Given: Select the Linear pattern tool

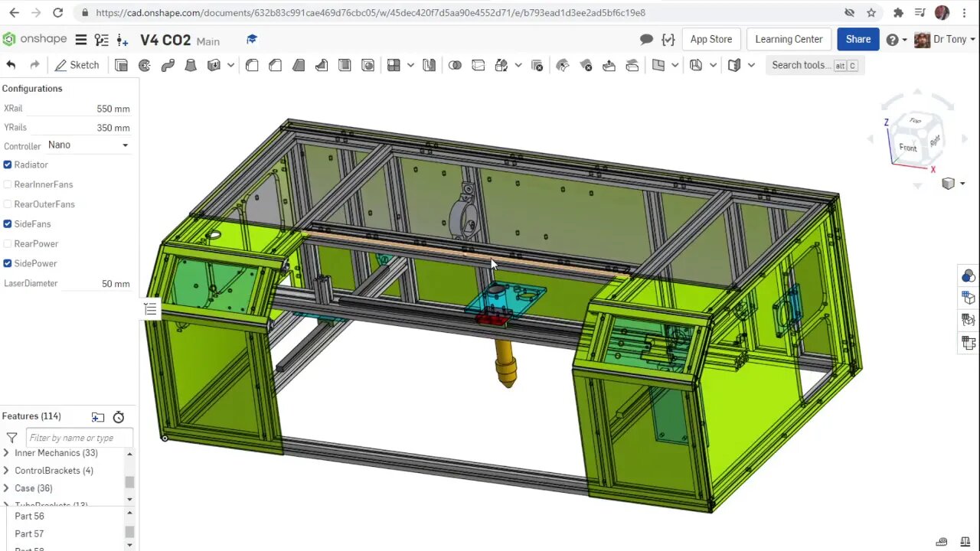Looking at the screenshot, I should (394, 65).
